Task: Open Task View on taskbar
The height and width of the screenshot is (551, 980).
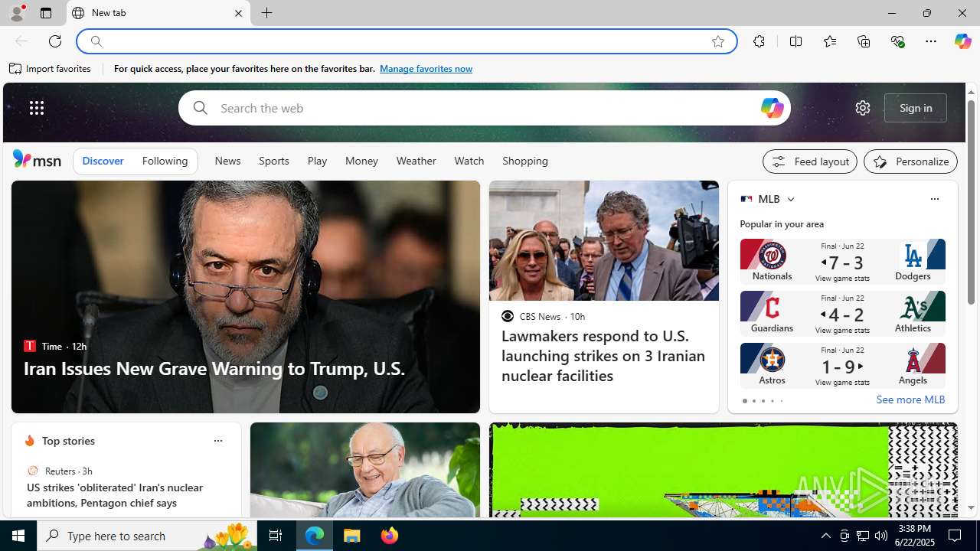Action: pyautogui.click(x=276, y=536)
